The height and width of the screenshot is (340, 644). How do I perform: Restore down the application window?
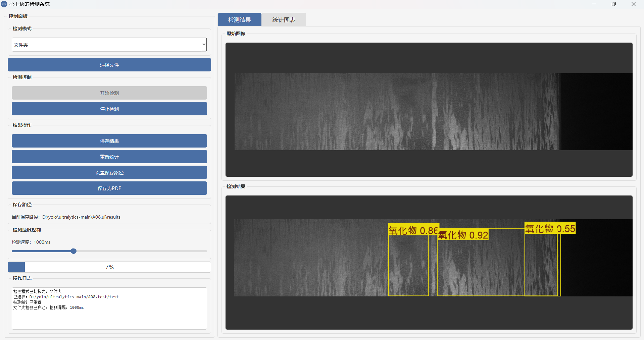point(614,4)
